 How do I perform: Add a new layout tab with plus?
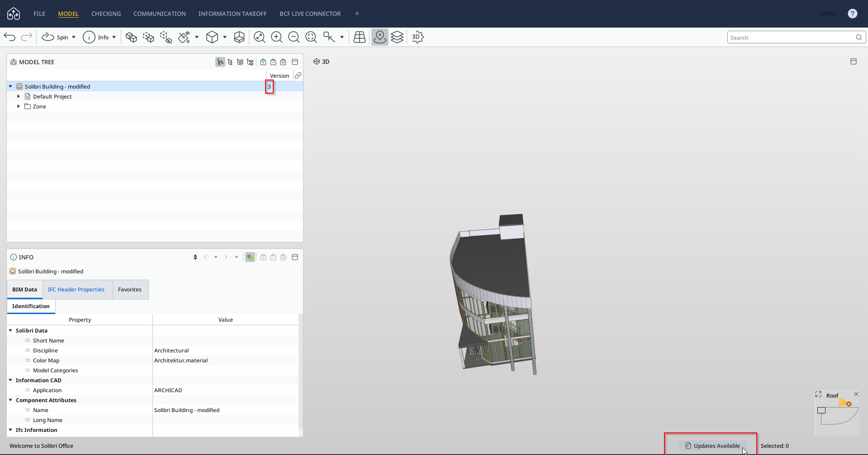[357, 14]
